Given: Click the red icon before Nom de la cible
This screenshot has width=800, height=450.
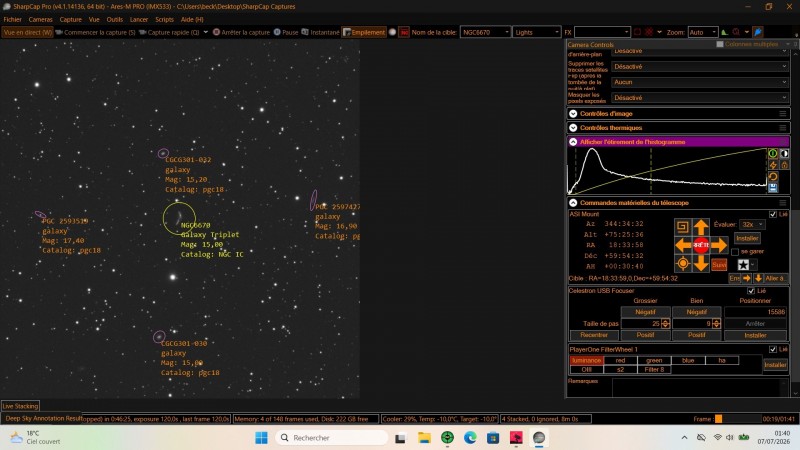Looking at the screenshot, I should (404, 32).
